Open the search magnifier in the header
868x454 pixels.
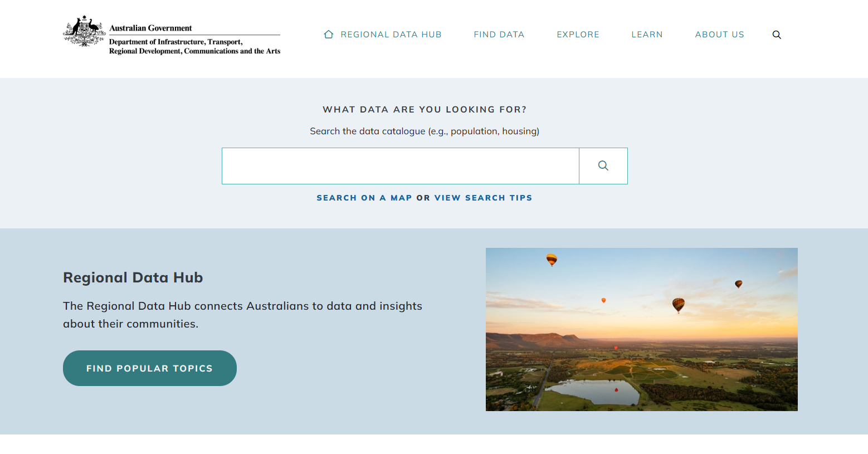coord(777,35)
